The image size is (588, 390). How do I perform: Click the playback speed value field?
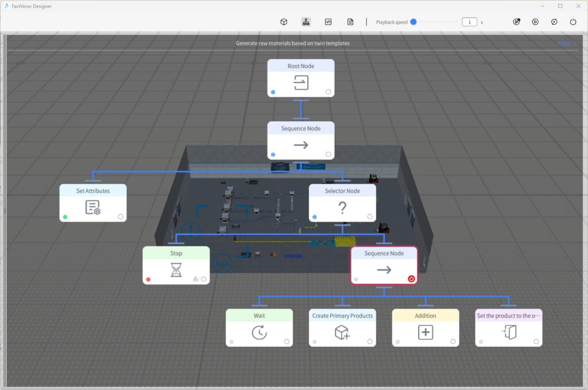click(x=469, y=22)
